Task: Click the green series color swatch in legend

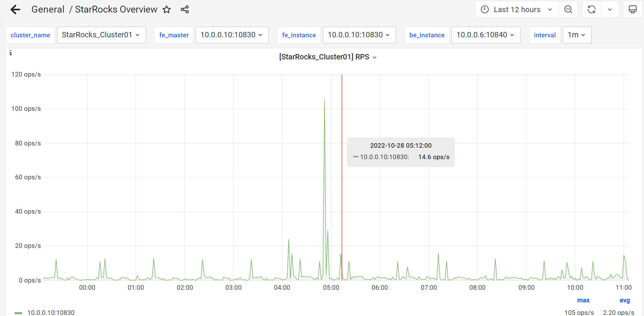Action: [x=18, y=313]
